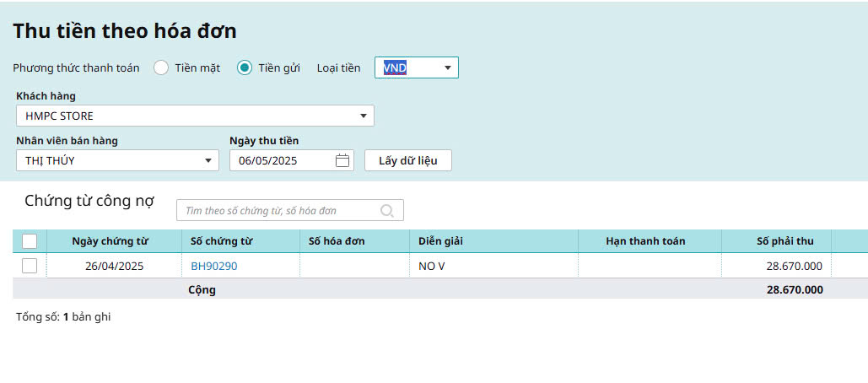868x383 pixels.
Task: Click the 28.670.000 amount cell in row
Action: [x=794, y=266]
